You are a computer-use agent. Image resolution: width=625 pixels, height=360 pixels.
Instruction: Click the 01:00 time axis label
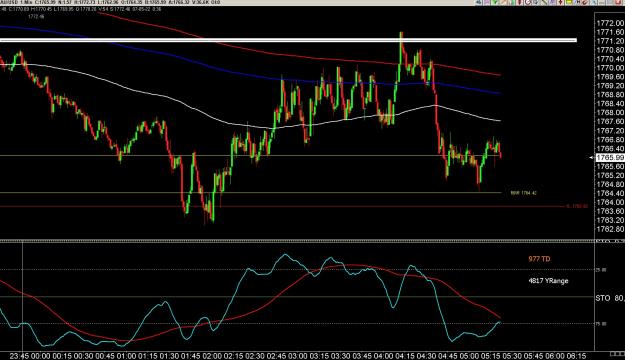(126, 356)
